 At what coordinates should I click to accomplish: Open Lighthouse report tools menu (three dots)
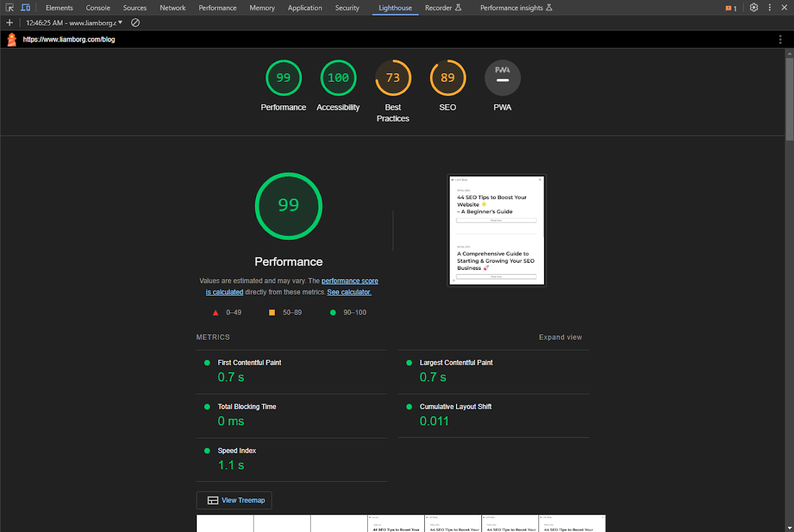[x=780, y=40]
